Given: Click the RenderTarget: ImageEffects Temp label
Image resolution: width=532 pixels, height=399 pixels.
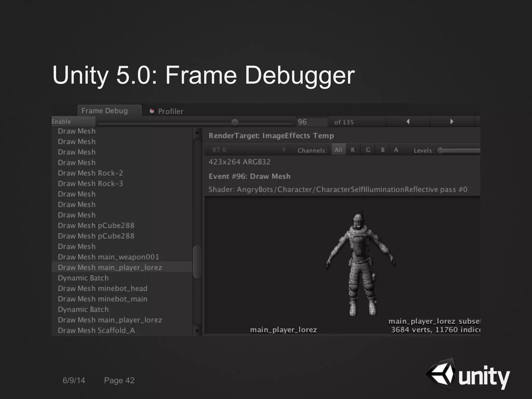Looking at the screenshot, I should point(271,136).
